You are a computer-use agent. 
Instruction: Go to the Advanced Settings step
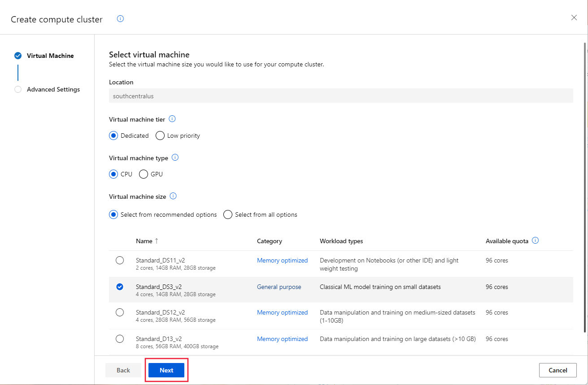(53, 89)
